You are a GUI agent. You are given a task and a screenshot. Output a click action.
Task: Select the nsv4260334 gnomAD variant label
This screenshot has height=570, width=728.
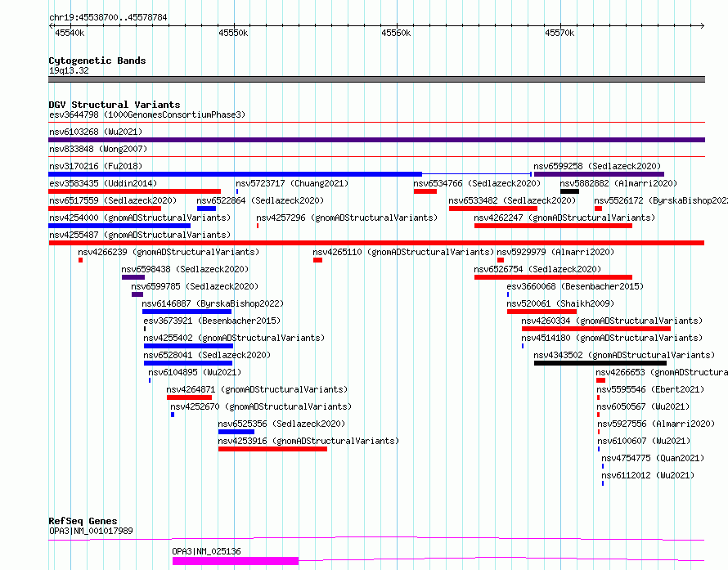[612, 321]
